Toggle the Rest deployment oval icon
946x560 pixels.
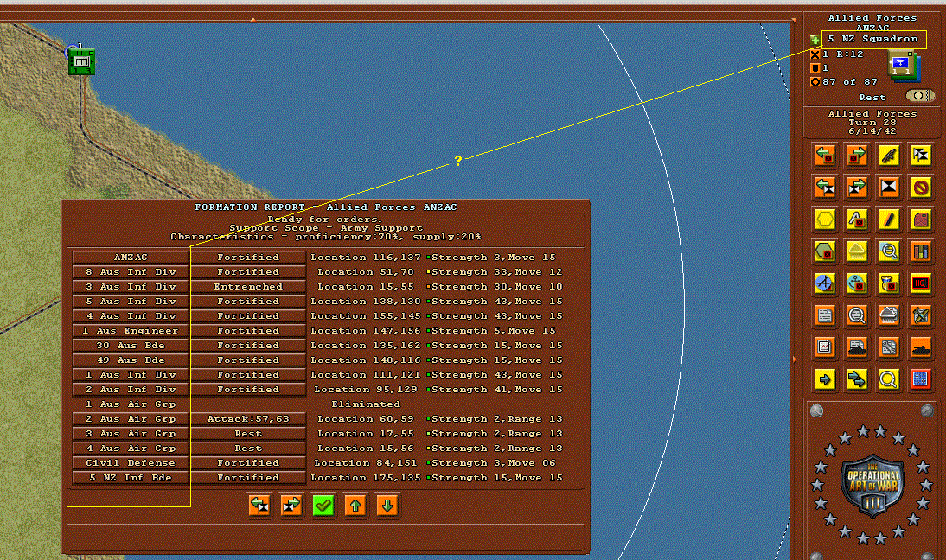coord(919,96)
